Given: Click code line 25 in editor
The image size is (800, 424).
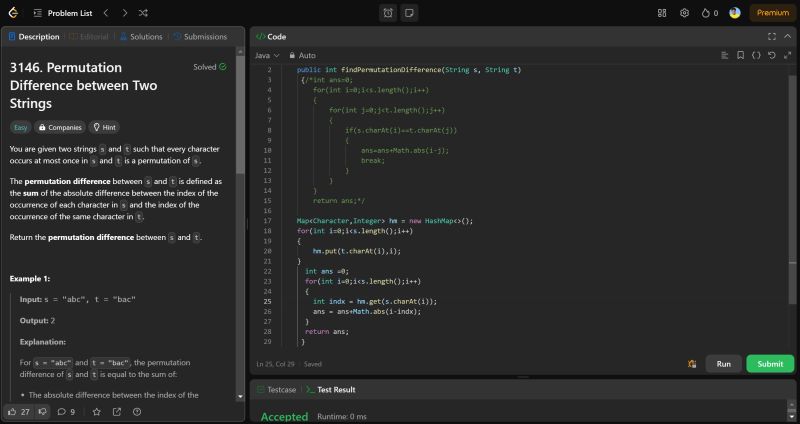Looking at the screenshot, I should coord(374,302).
